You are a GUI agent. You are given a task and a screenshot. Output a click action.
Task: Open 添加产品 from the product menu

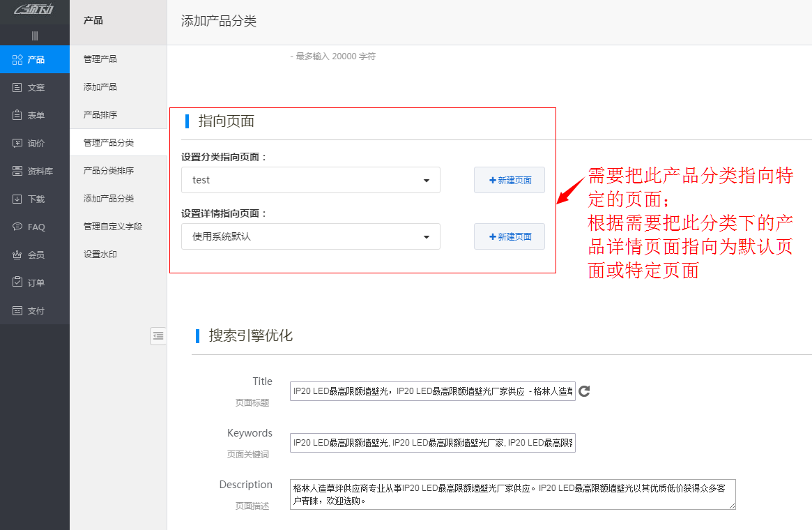[x=112, y=86]
